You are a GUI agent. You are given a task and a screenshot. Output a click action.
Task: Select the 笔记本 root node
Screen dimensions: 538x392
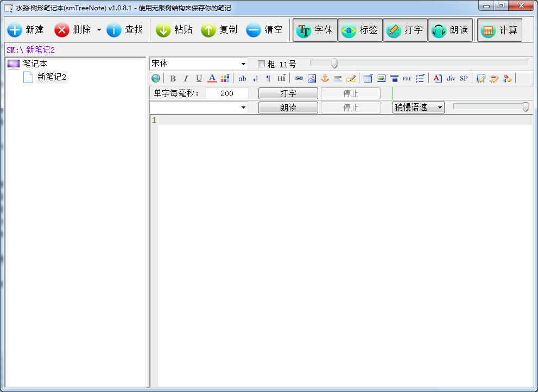pyautogui.click(x=35, y=64)
